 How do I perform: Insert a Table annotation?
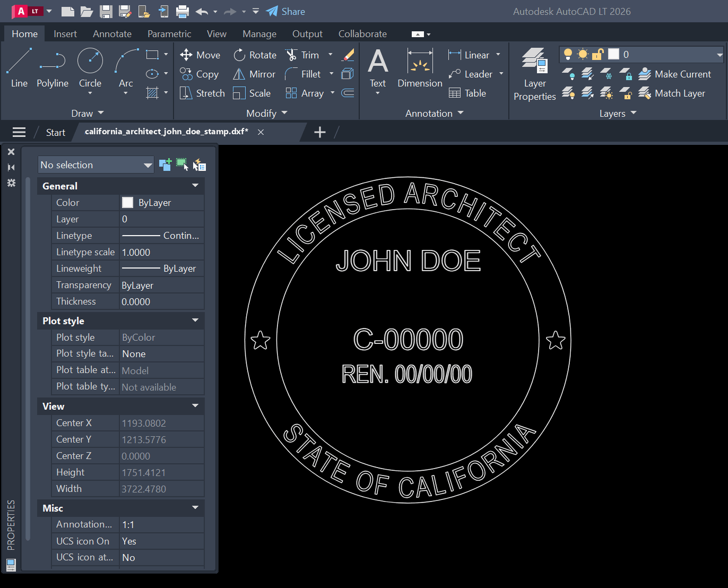click(x=467, y=93)
